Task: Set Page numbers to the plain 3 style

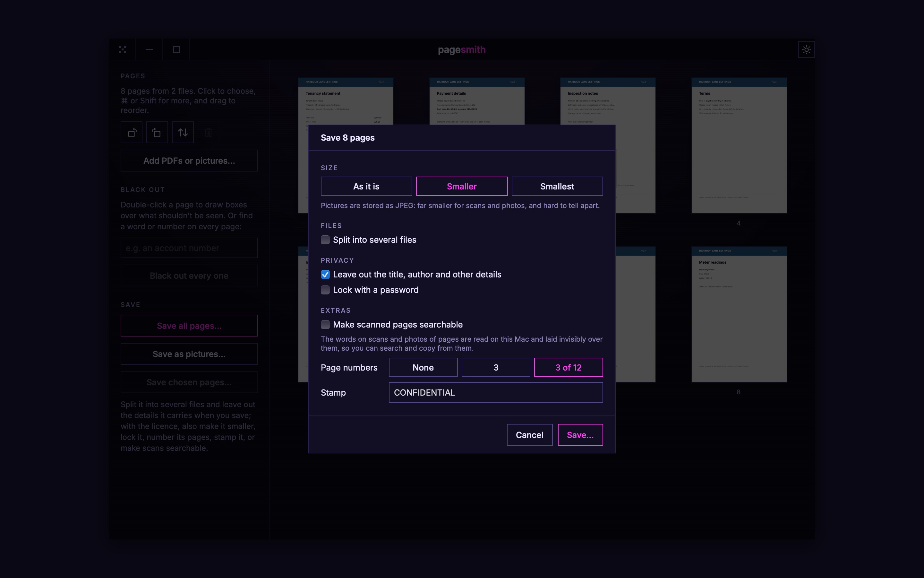Action: coord(496,367)
